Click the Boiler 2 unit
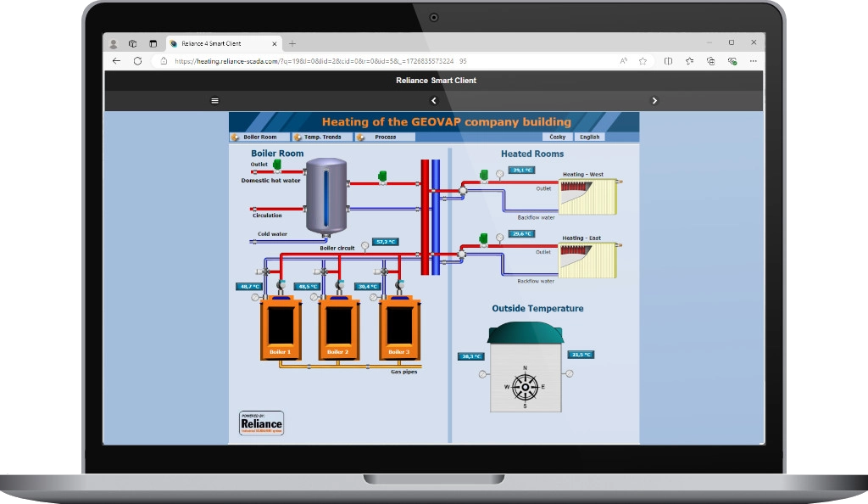The width and height of the screenshot is (868, 504). click(x=339, y=328)
